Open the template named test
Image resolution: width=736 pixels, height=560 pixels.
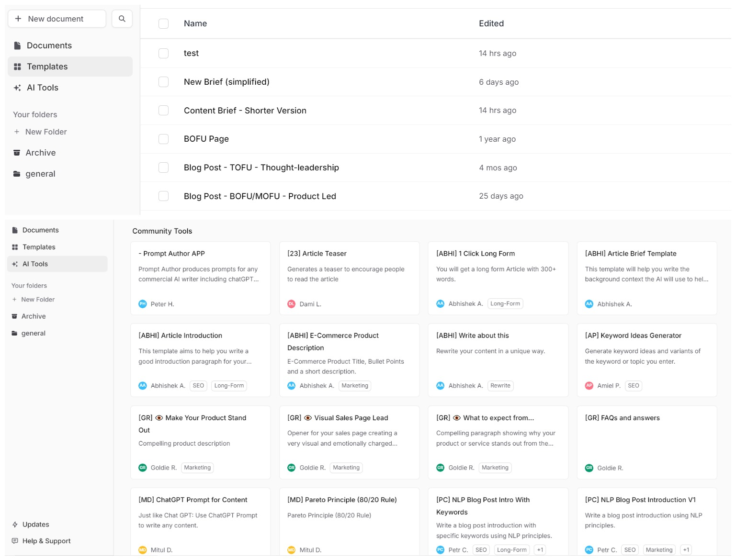(191, 53)
